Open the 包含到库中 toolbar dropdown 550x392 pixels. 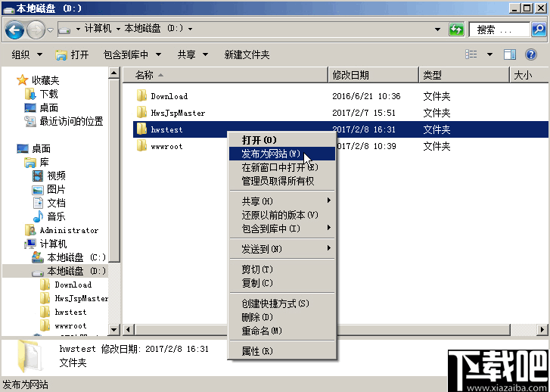(x=132, y=54)
